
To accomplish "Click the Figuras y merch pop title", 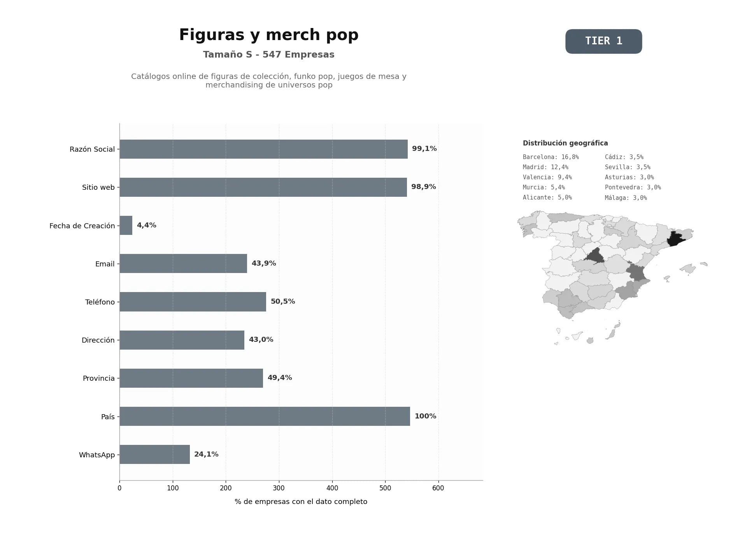I will [268, 35].
